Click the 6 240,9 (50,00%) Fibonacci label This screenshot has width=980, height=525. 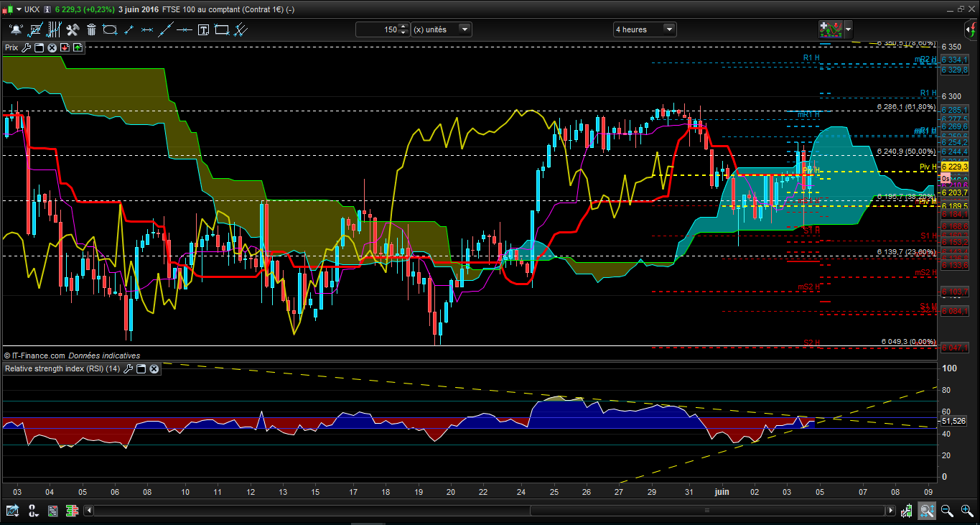(x=906, y=152)
